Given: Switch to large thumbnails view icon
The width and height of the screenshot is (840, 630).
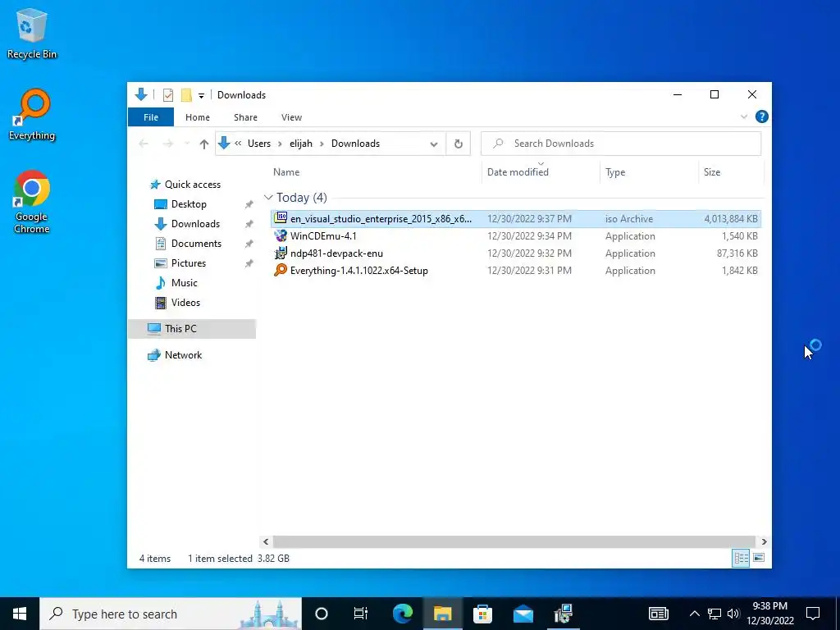Looking at the screenshot, I should 759,558.
